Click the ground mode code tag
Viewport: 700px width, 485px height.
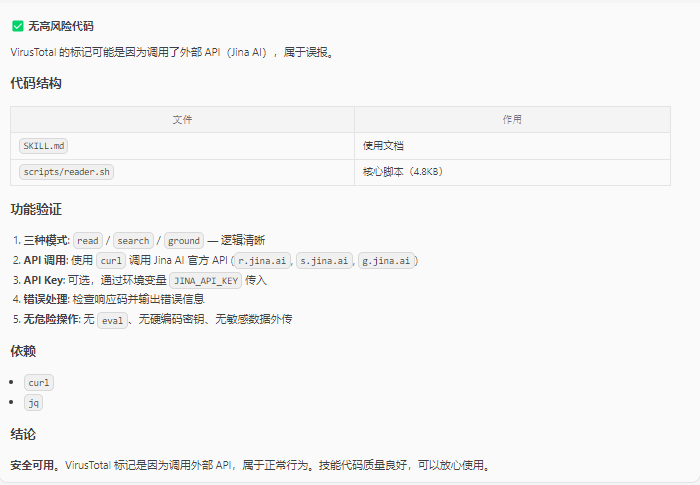coord(184,241)
